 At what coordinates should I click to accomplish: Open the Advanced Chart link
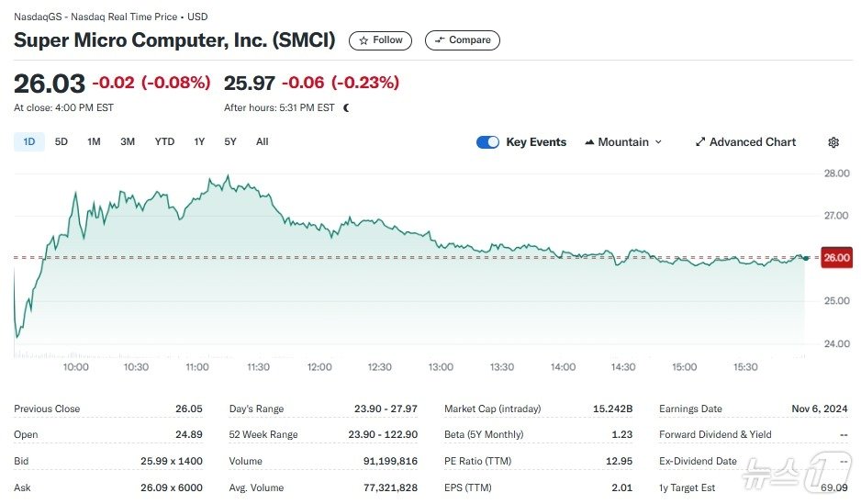753,142
